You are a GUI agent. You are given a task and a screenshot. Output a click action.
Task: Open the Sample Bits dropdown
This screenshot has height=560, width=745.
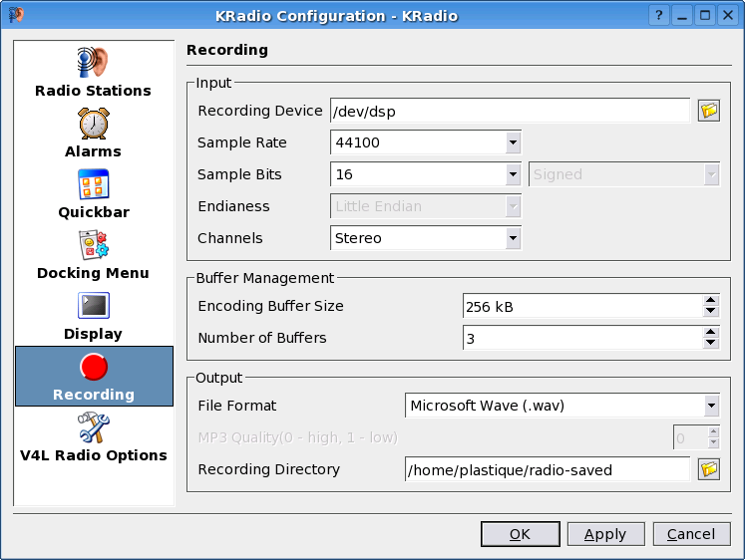point(513,174)
